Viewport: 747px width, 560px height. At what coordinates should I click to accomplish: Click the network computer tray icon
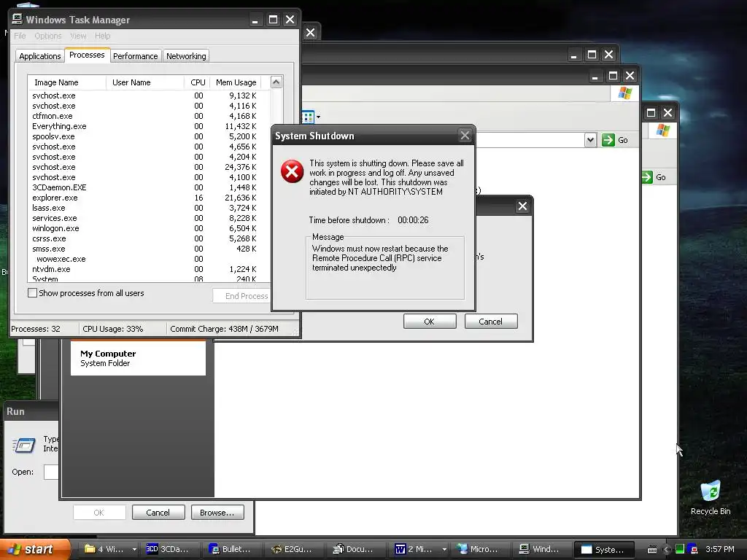[x=693, y=549]
